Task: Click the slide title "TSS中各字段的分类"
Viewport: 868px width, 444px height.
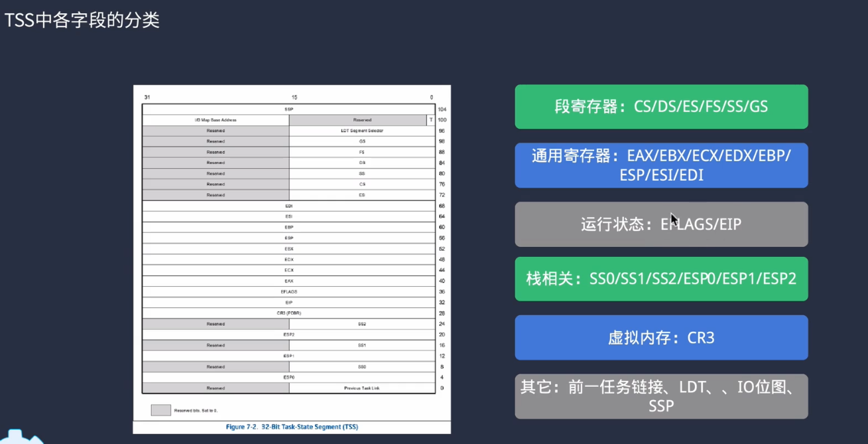Action: tap(83, 21)
